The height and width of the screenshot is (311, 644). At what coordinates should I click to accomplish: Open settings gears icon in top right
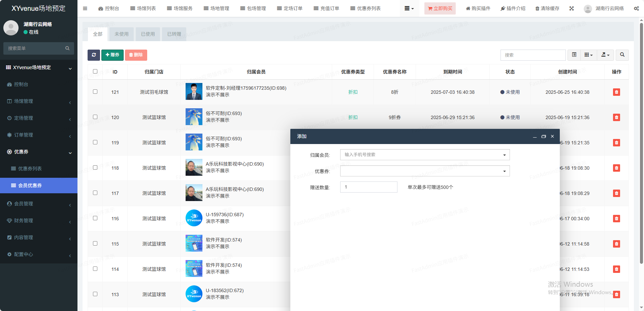point(636,8)
